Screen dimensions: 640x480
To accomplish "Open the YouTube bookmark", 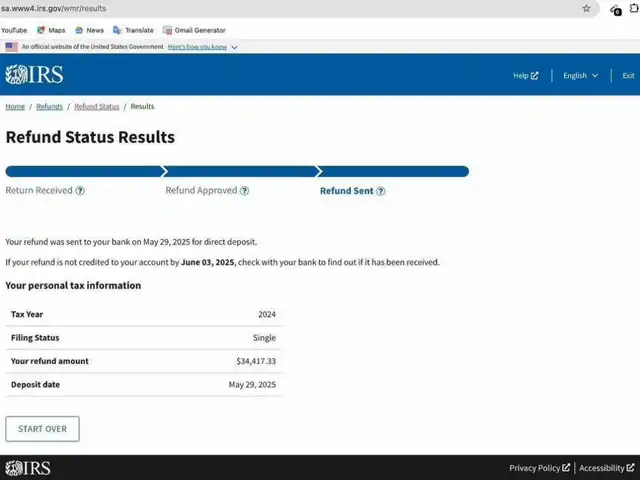I will [x=14, y=30].
